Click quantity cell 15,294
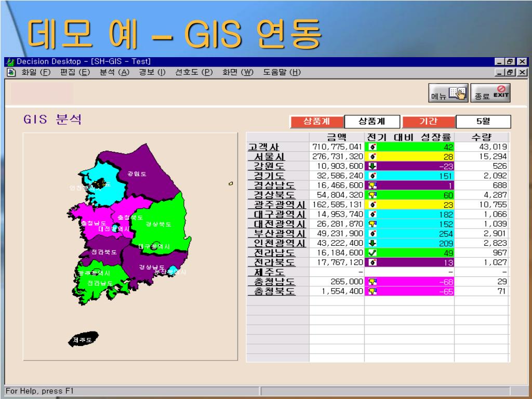Screen dimensions: 532x399 pos(482,156)
